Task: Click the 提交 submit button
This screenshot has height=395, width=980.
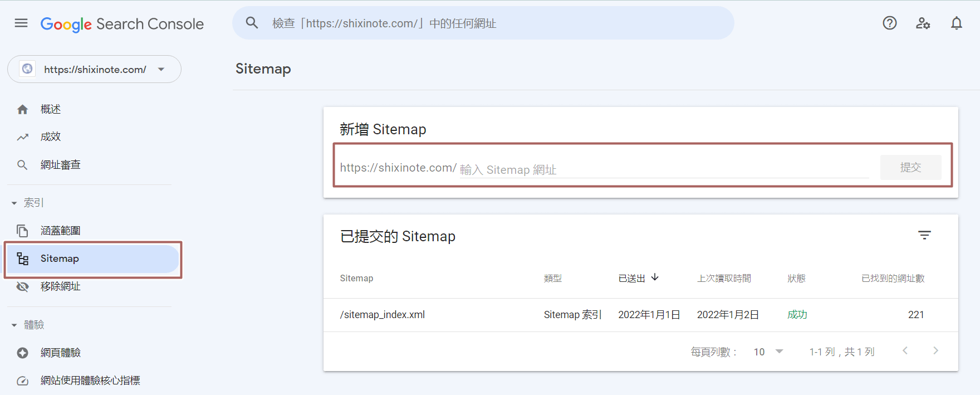Action: tap(910, 167)
